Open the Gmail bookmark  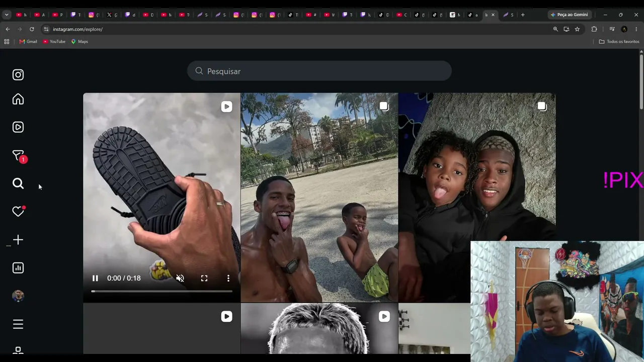(x=28, y=42)
